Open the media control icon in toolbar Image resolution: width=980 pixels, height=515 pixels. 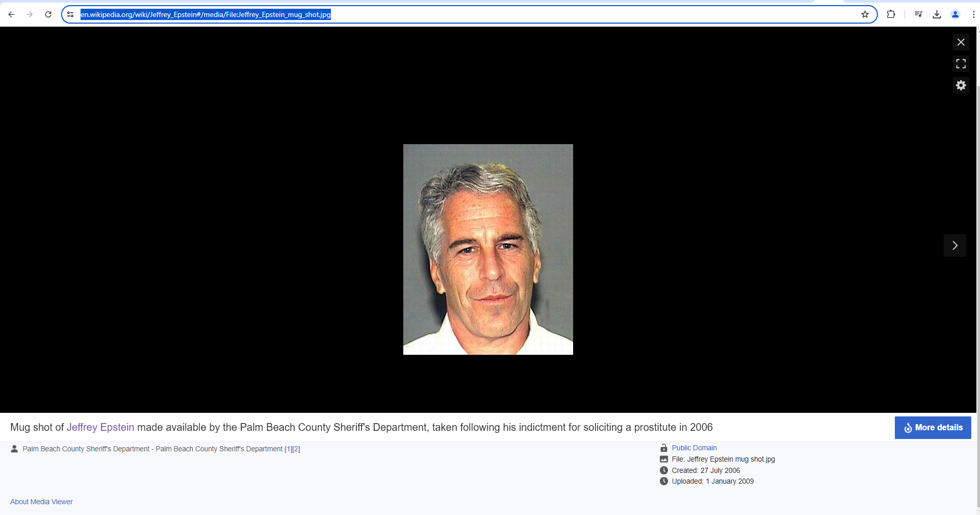pyautogui.click(x=918, y=14)
